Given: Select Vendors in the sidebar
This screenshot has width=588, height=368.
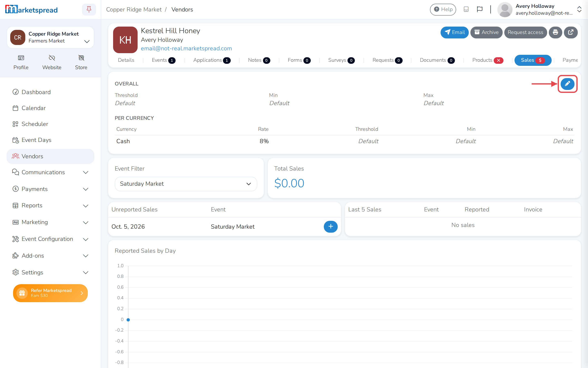Looking at the screenshot, I should tap(50, 156).
